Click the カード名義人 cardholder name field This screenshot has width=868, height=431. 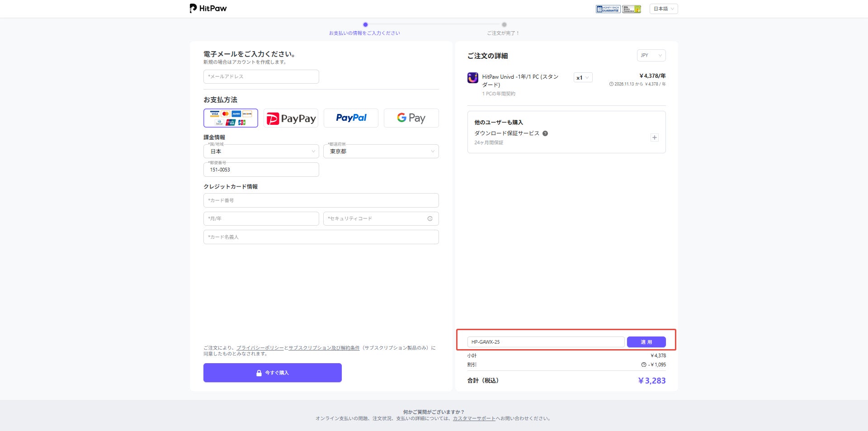tap(321, 237)
